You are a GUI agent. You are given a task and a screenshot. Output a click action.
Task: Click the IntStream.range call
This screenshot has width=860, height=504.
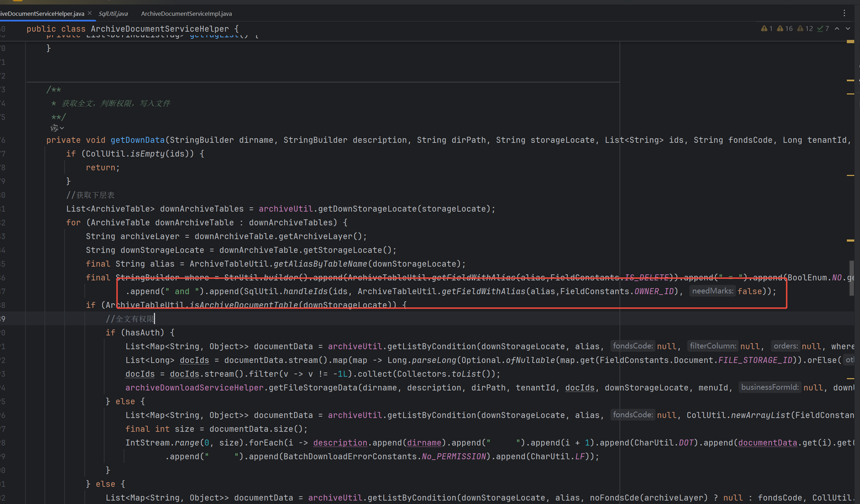click(162, 442)
